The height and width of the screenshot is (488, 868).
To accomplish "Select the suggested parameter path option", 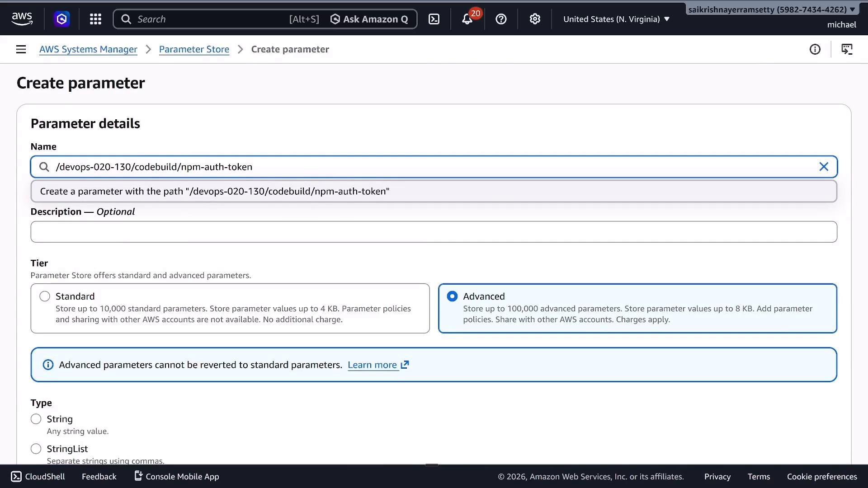I will [x=434, y=191].
